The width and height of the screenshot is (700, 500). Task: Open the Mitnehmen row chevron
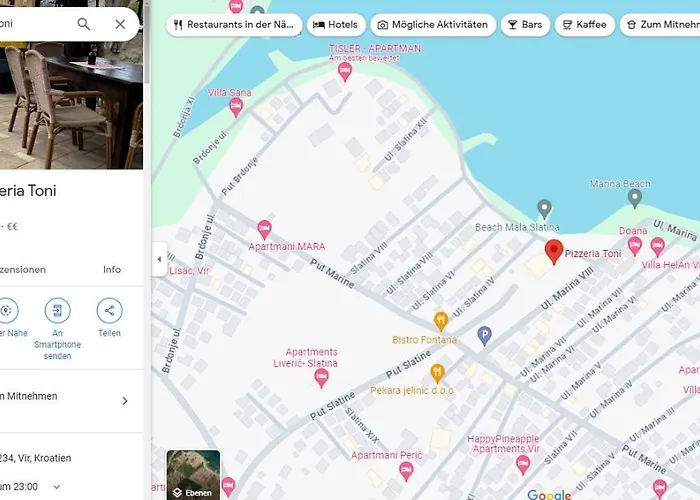point(125,401)
